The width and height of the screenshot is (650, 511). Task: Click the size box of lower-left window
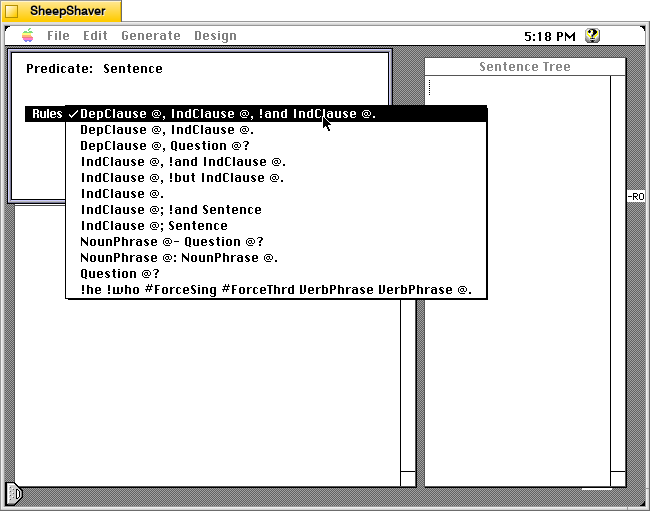click(x=408, y=479)
